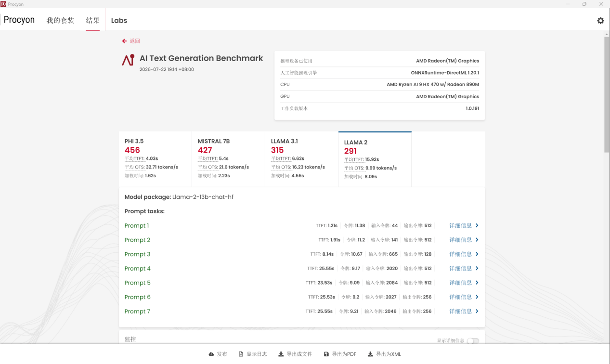Viewport: 610px width, 364px height.
Task: Click the show log document icon
Action: click(x=241, y=354)
